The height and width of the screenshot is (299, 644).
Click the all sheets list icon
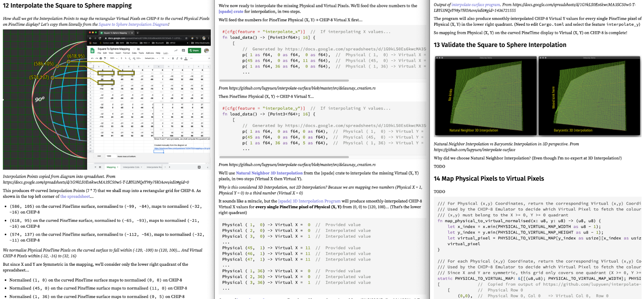[100, 167]
